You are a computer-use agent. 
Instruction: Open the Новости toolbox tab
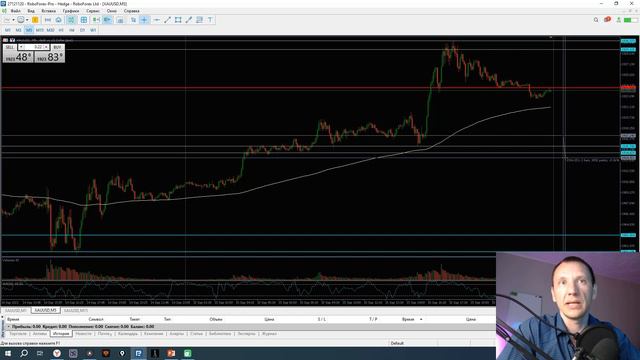click(83, 334)
